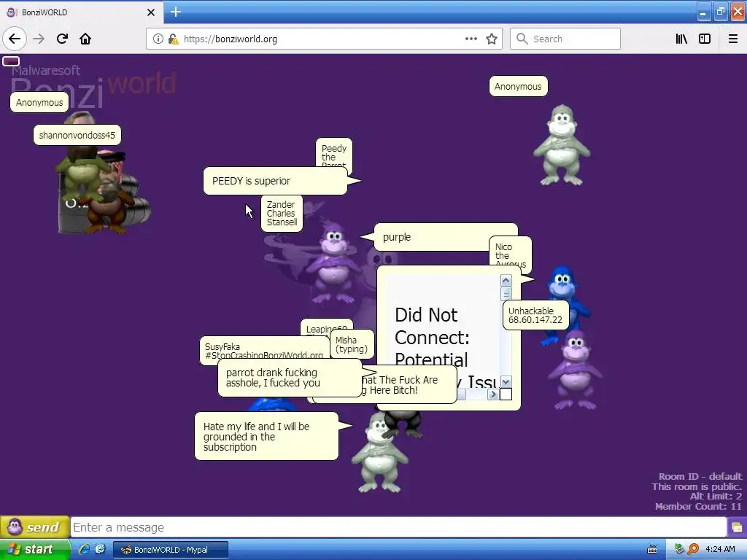Reload the BonziWORLD page
Screen dimensions: 747x560
62,39
